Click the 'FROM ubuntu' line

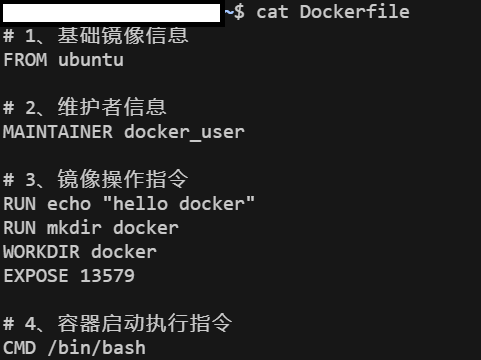[x=63, y=60]
